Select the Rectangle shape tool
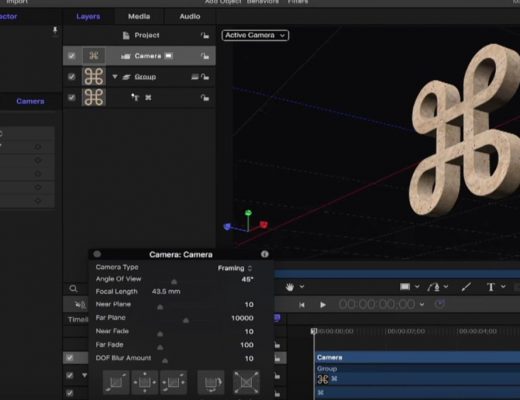This screenshot has width=520, height=400. [405, 287]
